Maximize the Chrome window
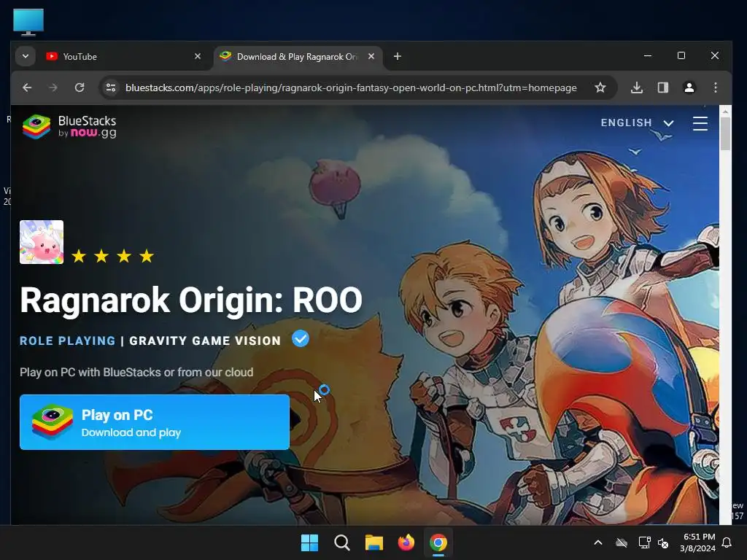 pyautogui.click(x=681, y=55)
